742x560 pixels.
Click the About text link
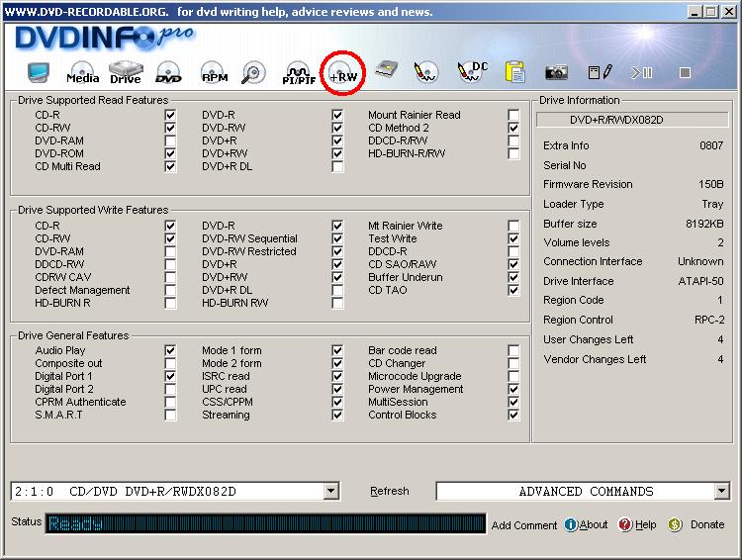(594, 524)
